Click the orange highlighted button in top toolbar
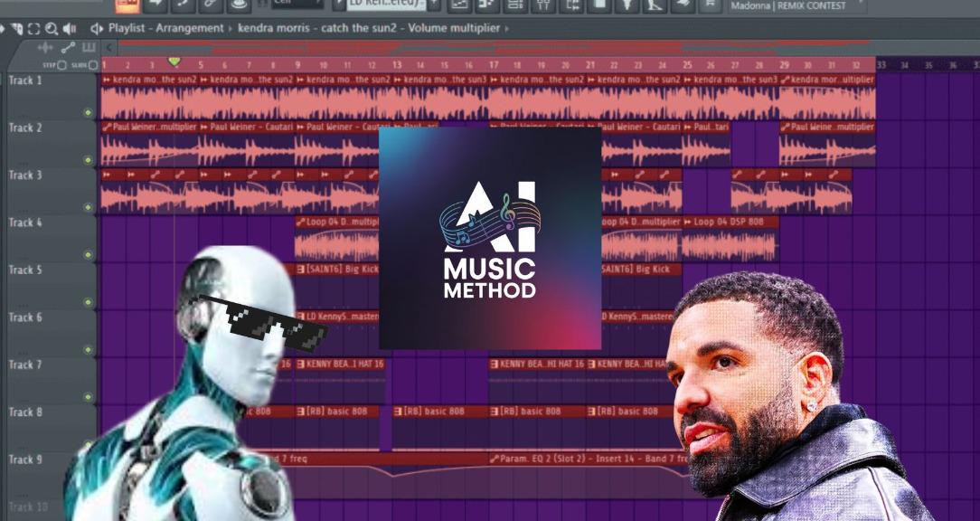The height and width of the screenshot is (521, 980). [127, 5]
